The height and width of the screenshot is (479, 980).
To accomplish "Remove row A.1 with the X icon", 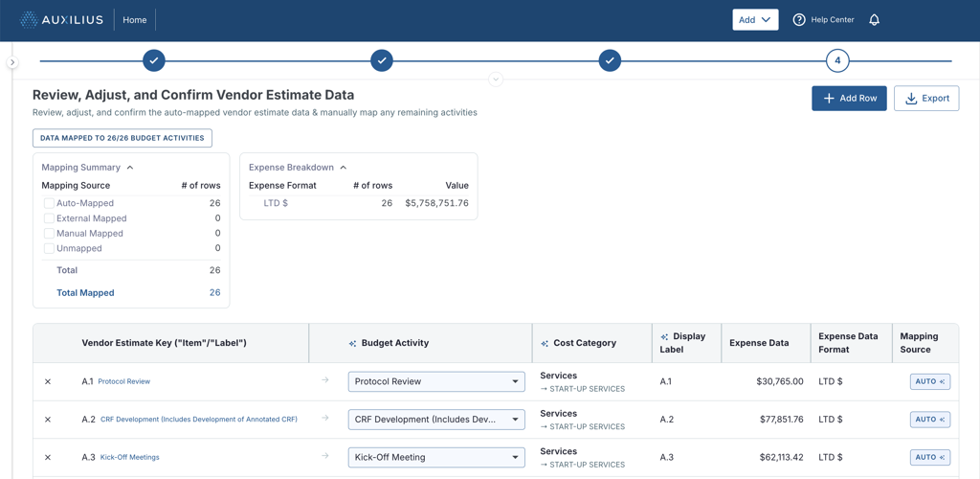I will click(48, 381).
